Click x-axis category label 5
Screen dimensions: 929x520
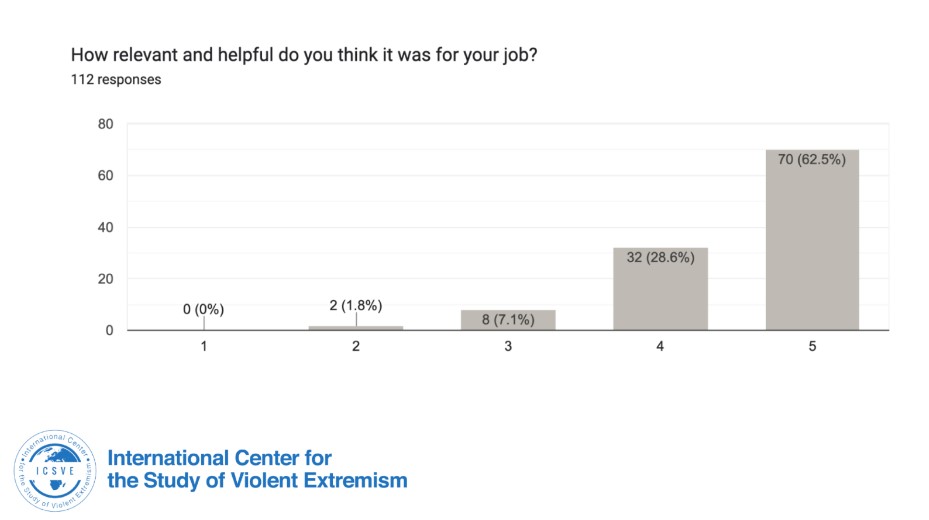coord(812,346)
